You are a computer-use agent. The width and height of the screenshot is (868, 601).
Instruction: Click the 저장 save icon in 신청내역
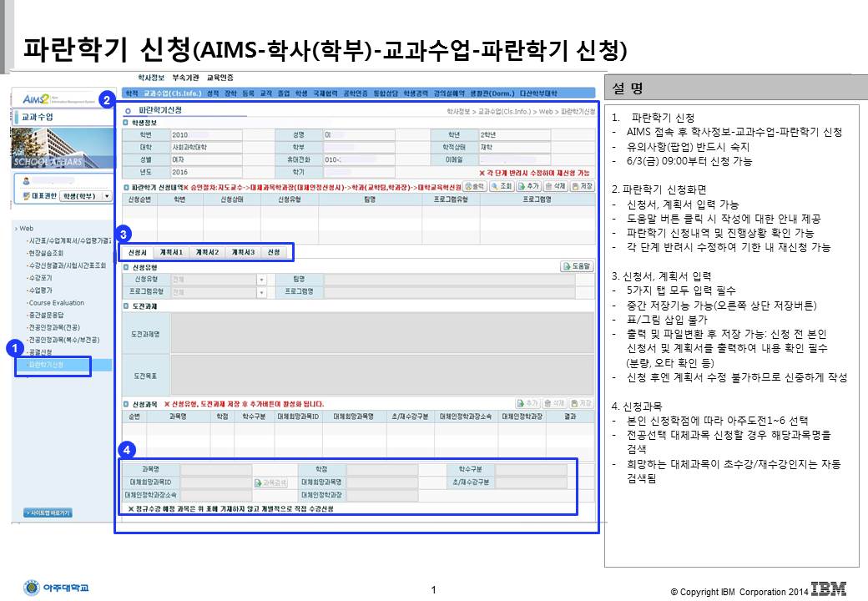pos(582,186)
